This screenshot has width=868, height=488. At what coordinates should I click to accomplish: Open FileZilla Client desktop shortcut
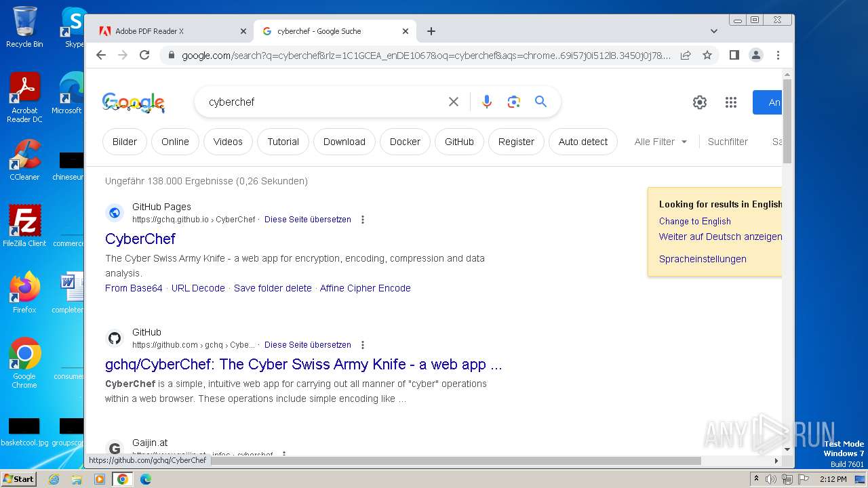click(24, 226)
